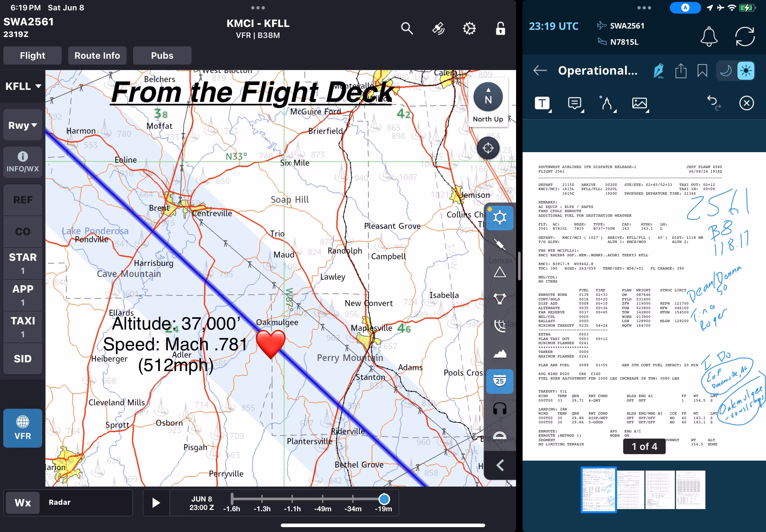
Task: Select the image insert tool
Action: (x=639, y=103)
